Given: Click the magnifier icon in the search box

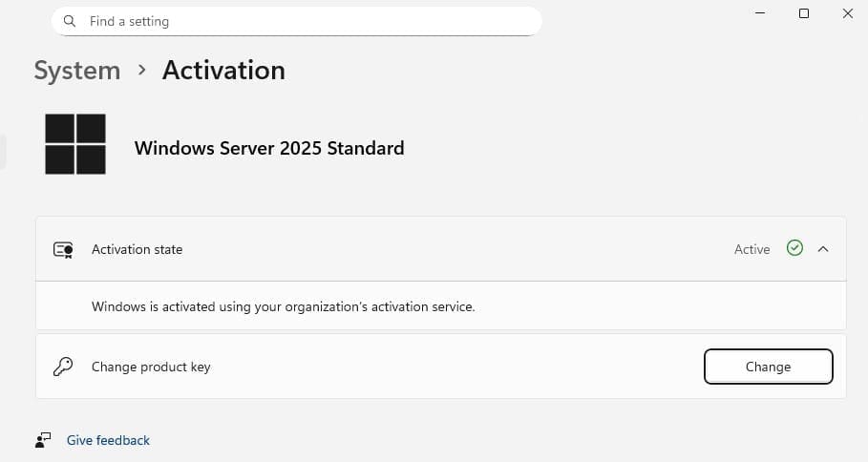Looking at the screenshot, I should [x=70, y=21].
